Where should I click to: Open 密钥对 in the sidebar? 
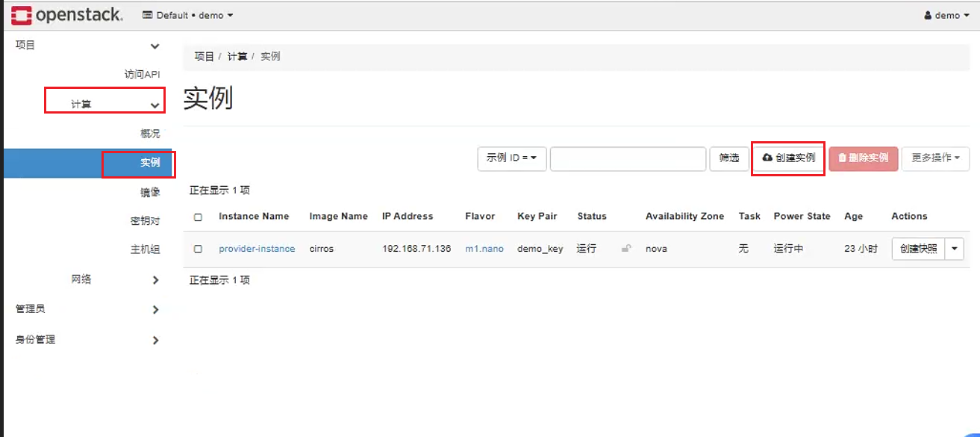[x=146, y=221]
